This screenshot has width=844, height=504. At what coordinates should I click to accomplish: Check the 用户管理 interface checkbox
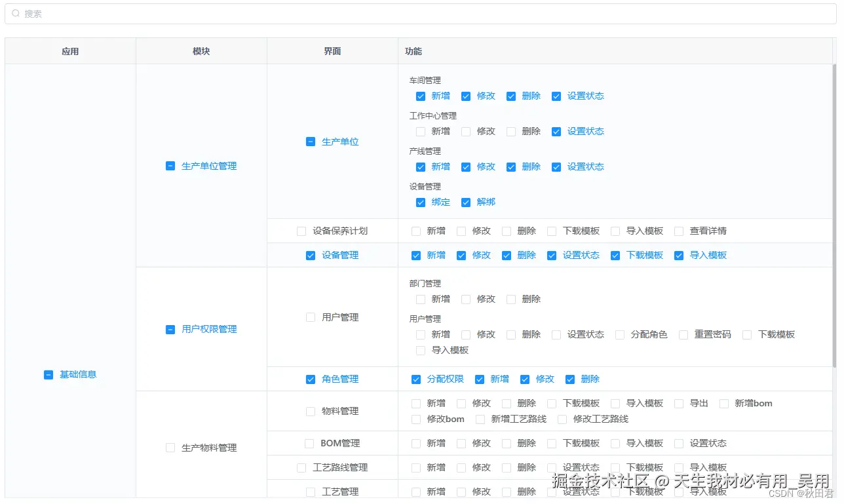[310, 317]
